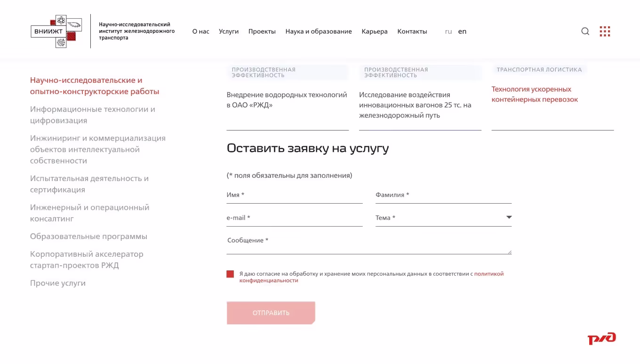Click the VNIIZhT logo icon

coord(54,32)
